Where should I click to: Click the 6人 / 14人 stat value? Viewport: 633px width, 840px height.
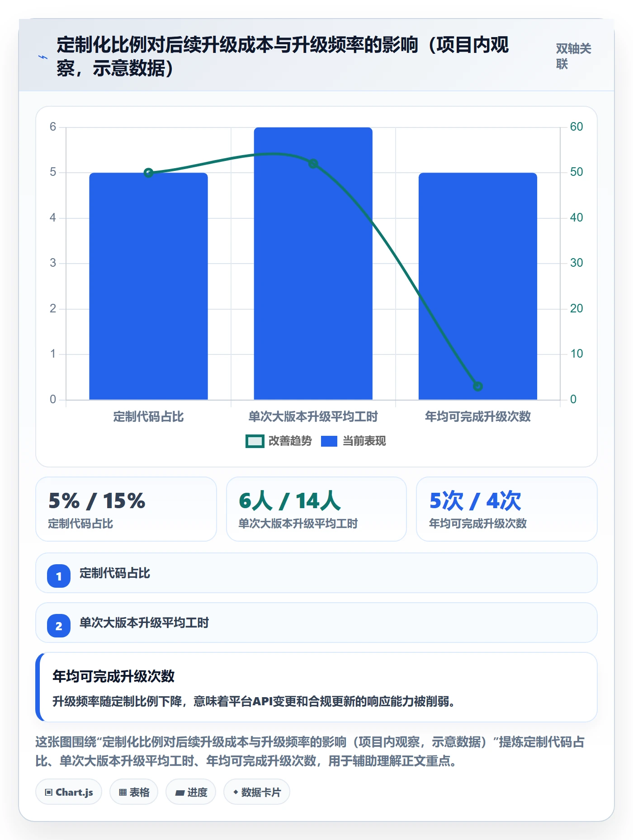[290, 501]
